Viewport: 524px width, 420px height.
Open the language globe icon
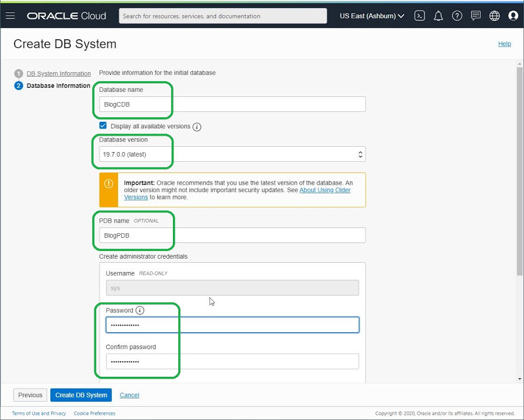click(495, 16)
